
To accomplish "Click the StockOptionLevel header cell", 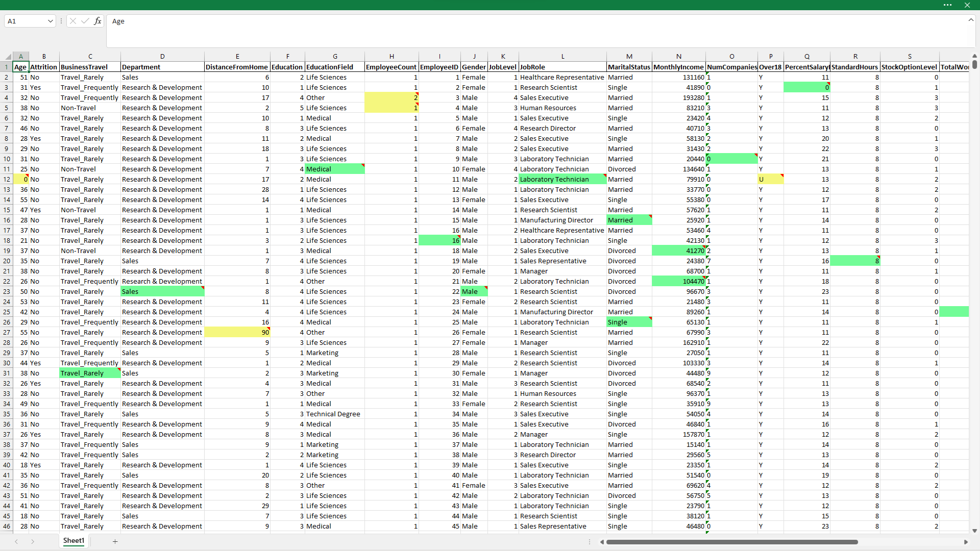I will click(x=910, y=67).
